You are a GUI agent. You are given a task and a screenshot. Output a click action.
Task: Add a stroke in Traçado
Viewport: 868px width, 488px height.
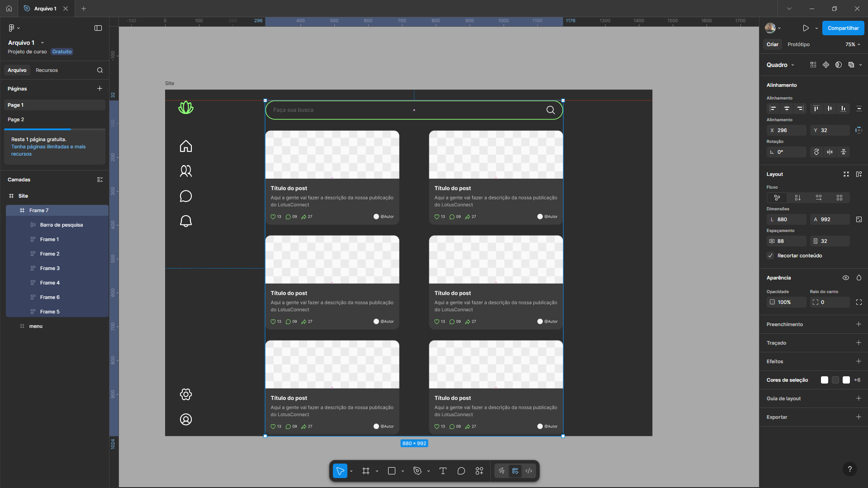tap(859, 343)
